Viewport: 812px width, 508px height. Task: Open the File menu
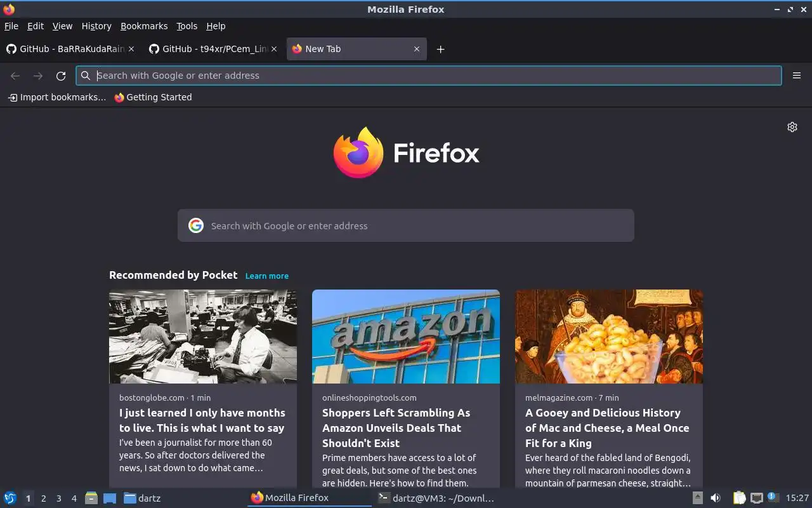(11, 26)
